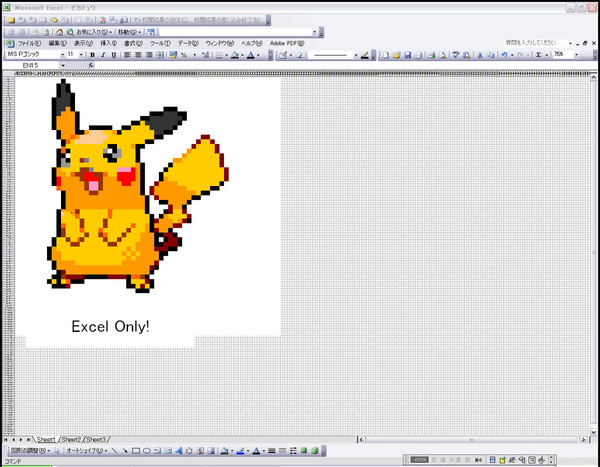This screenshot has height=467, width=600.
Task: Switch to Sheet2 tab
Action: point(72,439)
